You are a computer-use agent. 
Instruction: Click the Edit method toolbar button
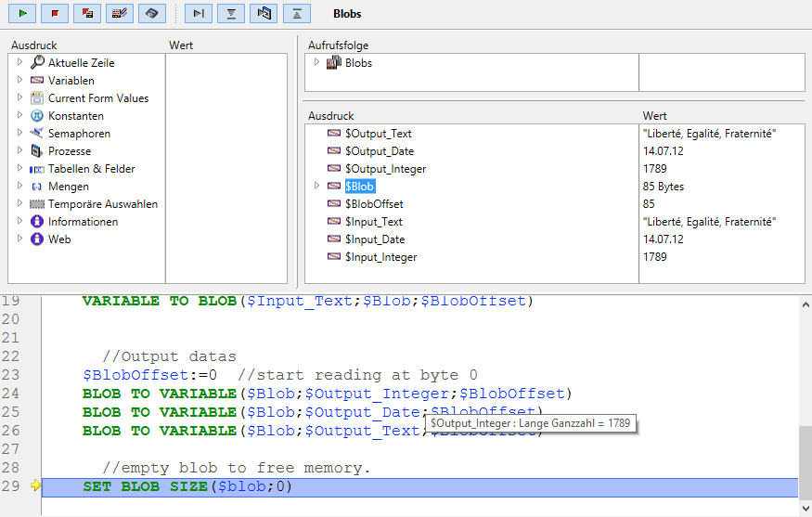point(119,13)
